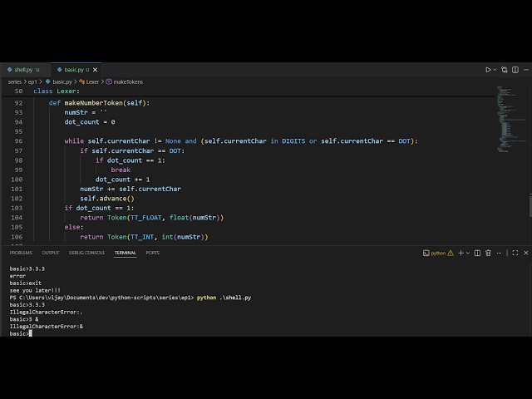Split the terminal panel
This screenshot has height=399, width=532.
[x=477, y=253]
